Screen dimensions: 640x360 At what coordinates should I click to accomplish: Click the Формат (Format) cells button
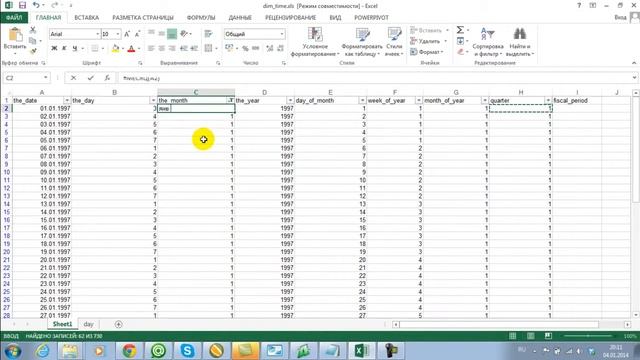pos(427,52)
